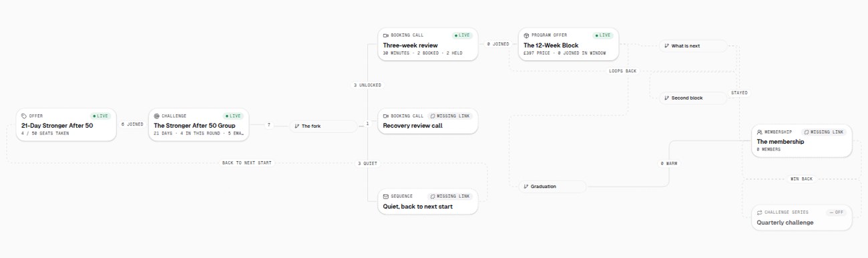
Task: Click the 0 MEMBERS text
Action: point(769,150)
